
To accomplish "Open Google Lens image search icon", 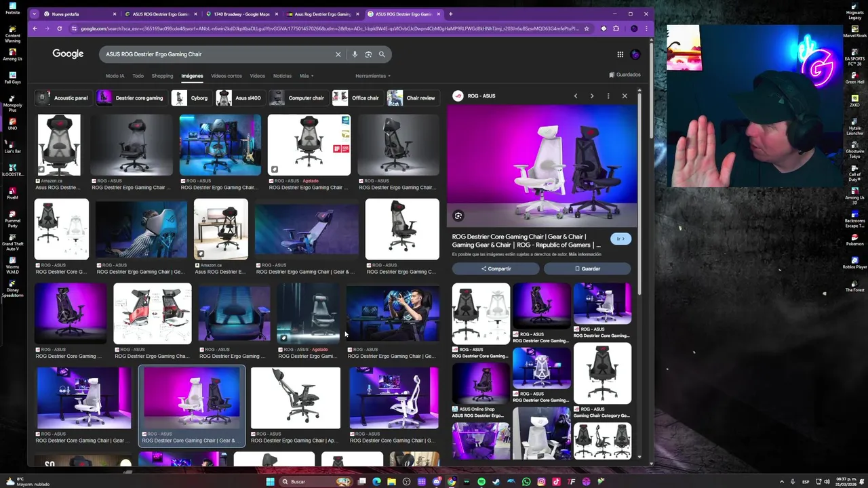I will [x=368, y=54].
